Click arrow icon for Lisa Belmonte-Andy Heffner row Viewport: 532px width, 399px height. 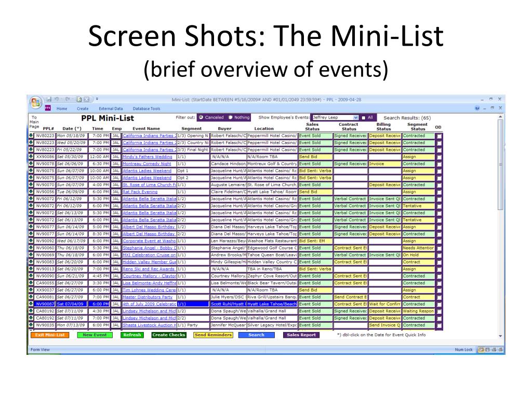coord(31,283)
